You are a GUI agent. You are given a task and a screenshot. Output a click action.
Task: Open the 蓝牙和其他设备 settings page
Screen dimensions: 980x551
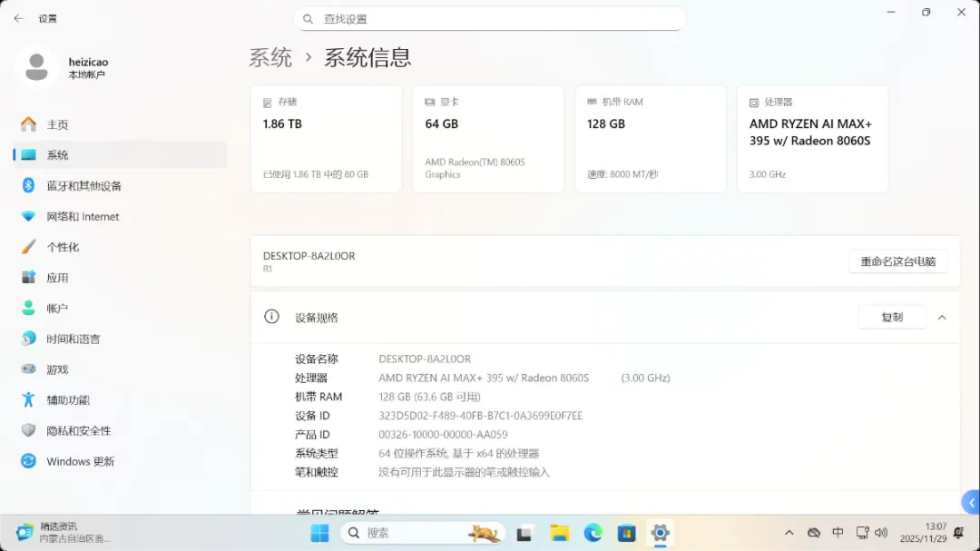click(83, 186)
